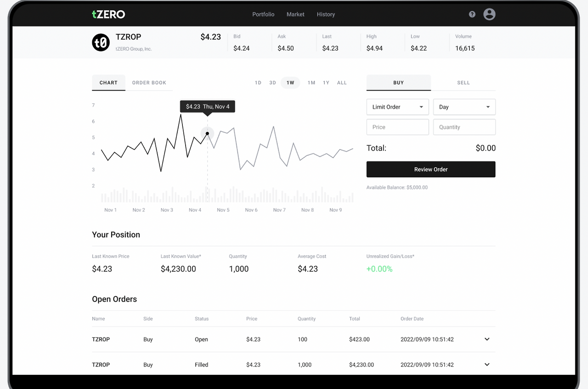This screenshot has width=588, height=389.
Task: Open the user account avatar icon
Action: tap(490, 14)
